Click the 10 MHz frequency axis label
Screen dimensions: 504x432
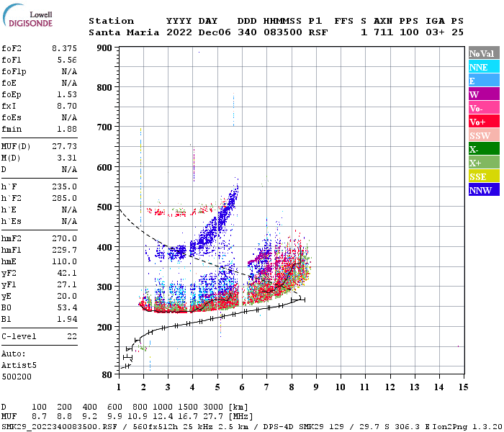[340, 387]
